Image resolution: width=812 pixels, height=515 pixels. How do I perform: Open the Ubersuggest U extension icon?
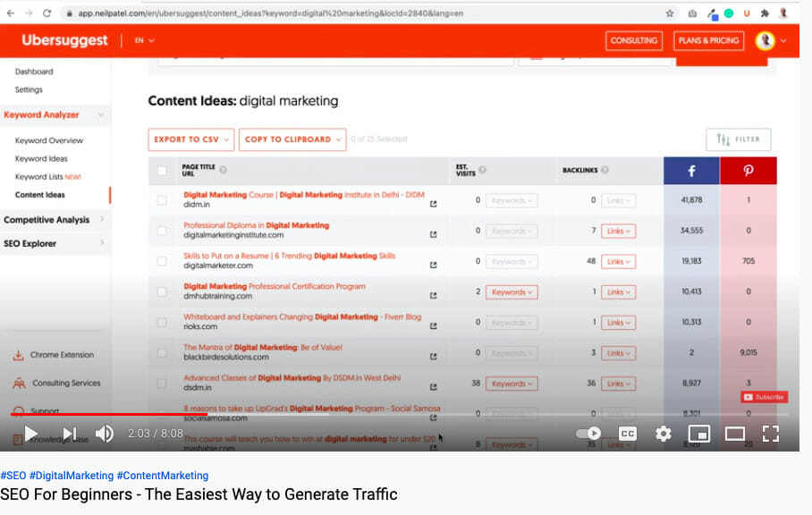[x=747, y=13]
